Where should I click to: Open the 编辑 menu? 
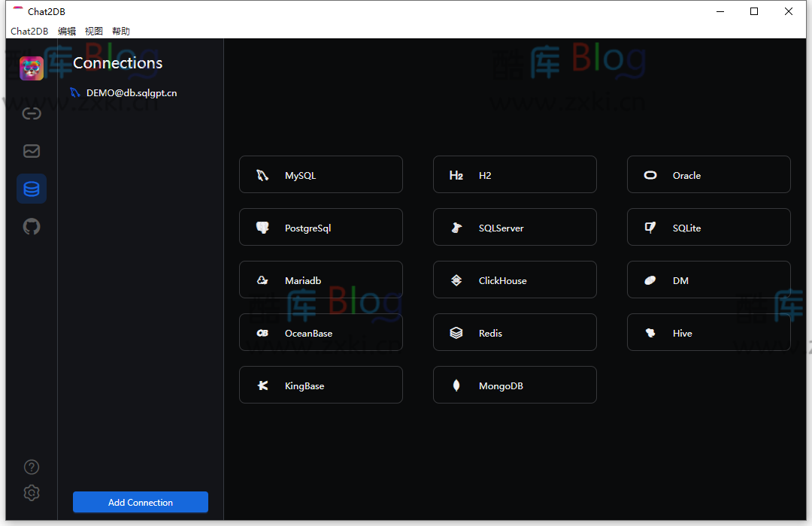(x=66, y=31)
